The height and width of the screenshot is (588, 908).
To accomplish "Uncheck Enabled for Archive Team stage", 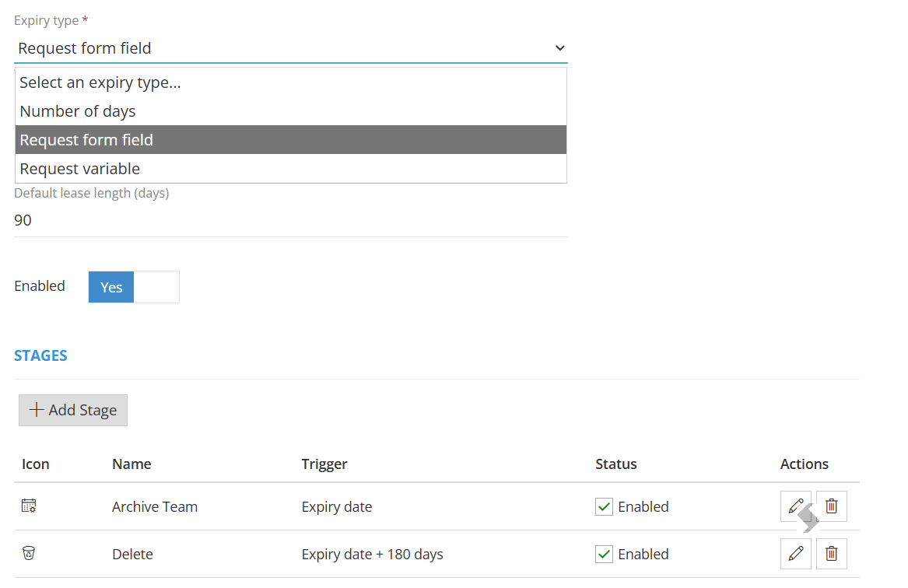I will coord(604,506).
